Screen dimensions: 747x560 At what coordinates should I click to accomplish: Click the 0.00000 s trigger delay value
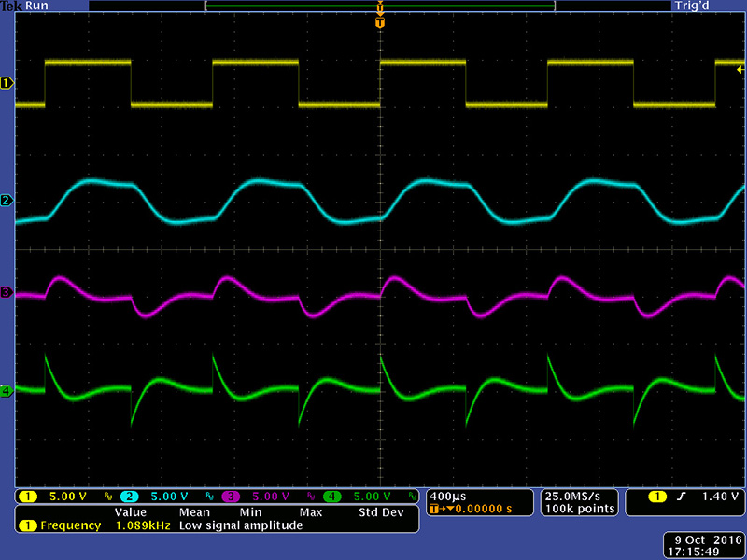tap(484, 509)
